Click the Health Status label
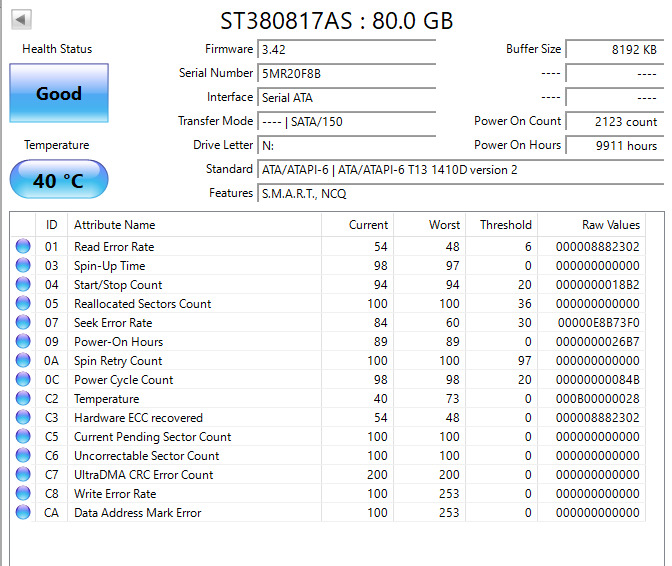This screenshot has height=566, width=672. coord(57,49)
